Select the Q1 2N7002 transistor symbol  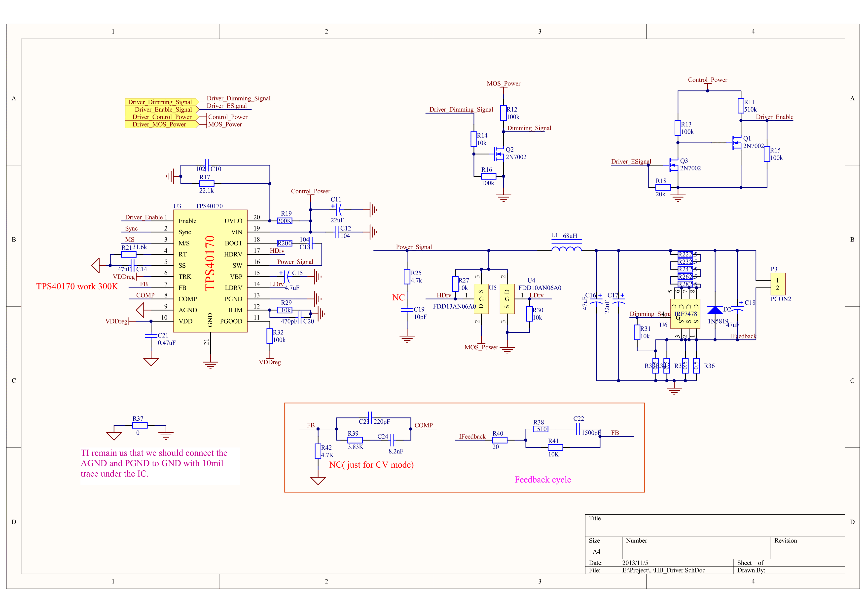coord(737,143)
